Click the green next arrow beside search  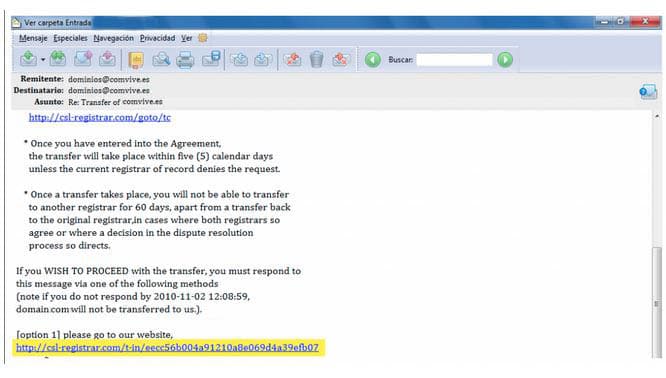[x=505, y=60]
